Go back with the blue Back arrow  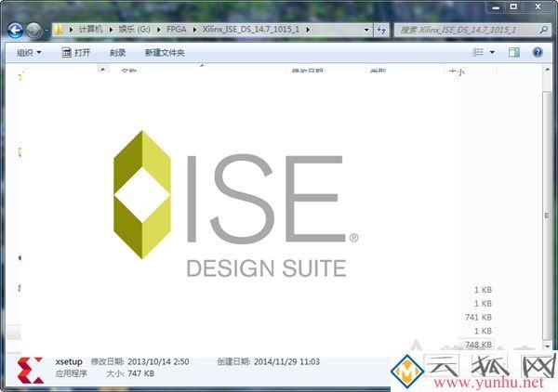[15, 31]
